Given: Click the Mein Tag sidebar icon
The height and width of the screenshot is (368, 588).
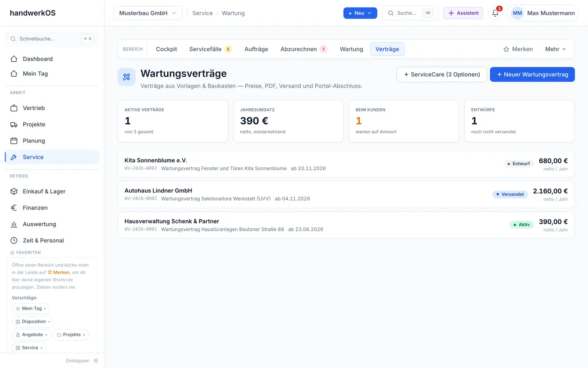Looking at the screenshot, I should [14, 74].
